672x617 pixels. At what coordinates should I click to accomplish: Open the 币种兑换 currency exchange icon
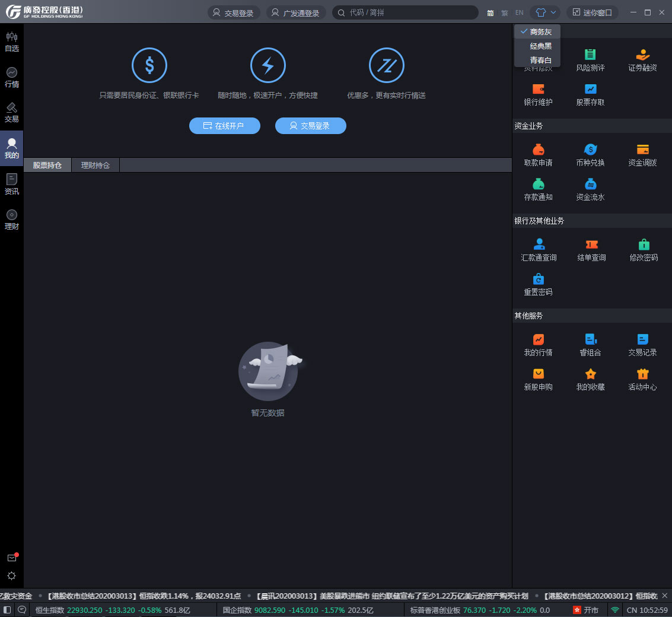point(590,155)
